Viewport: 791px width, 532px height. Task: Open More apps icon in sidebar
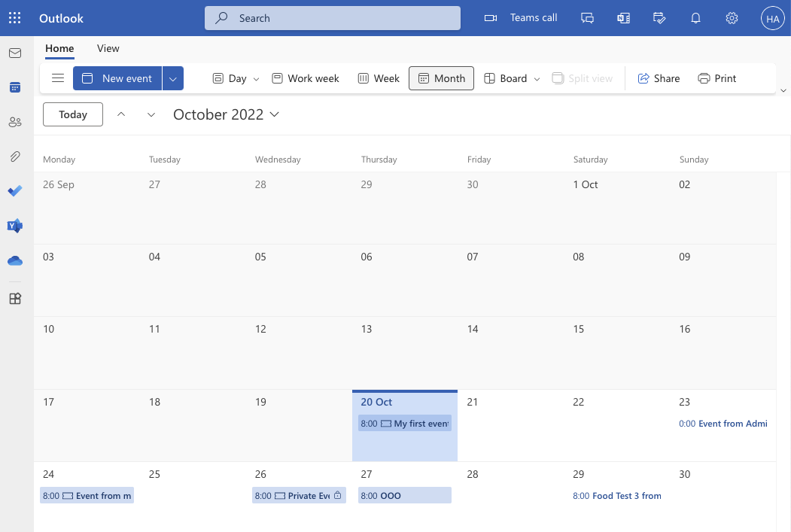point(15,299)
